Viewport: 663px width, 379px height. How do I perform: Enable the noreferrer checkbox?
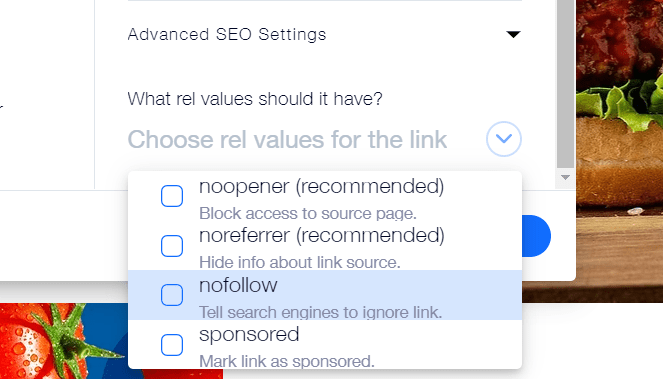[172, 246]
